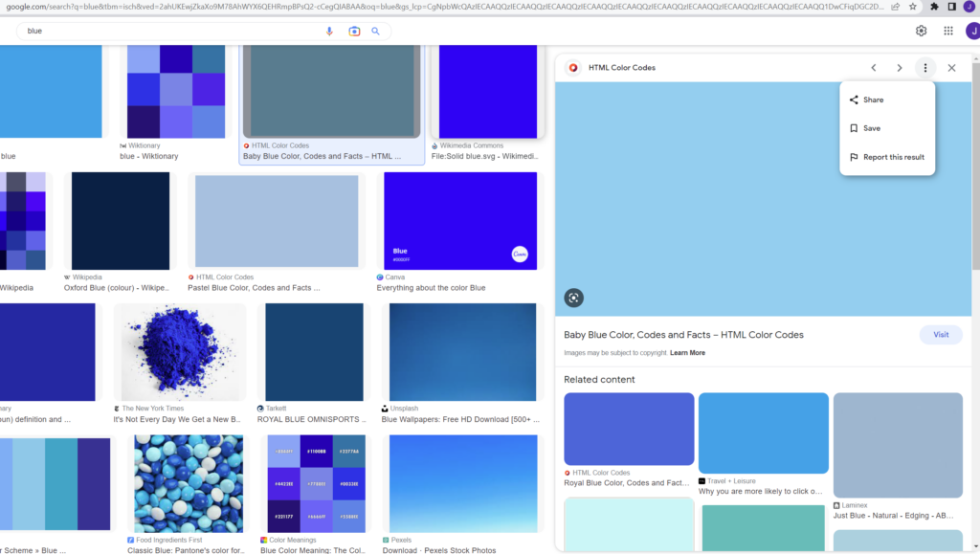Screen dimensions: 980x554
Task: Open the Google apps grid
Action: 948,31
